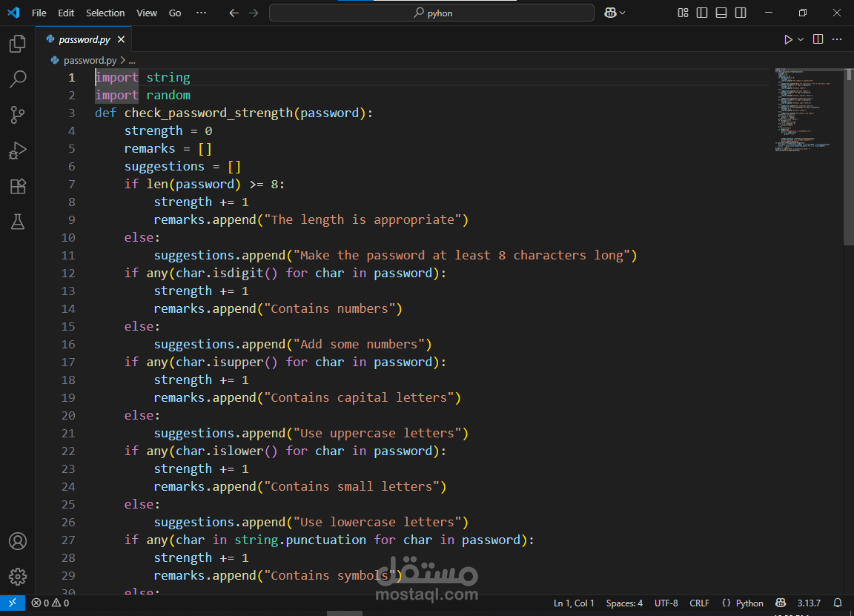Expand the run options dropdown next to play
Screen dimensions: 854x616
(801, 39)
